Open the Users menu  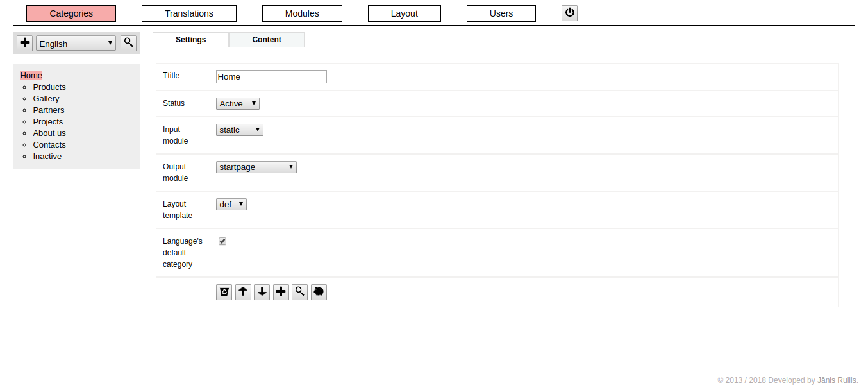(x=501, y=13)
